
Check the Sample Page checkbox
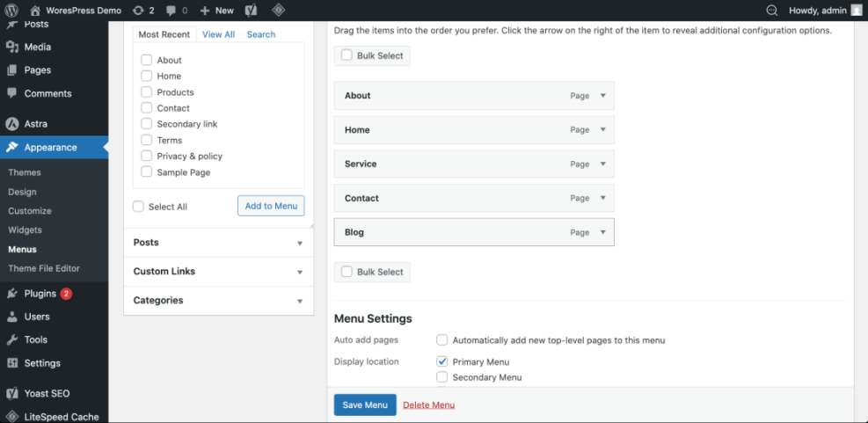[x=146, y=172]
